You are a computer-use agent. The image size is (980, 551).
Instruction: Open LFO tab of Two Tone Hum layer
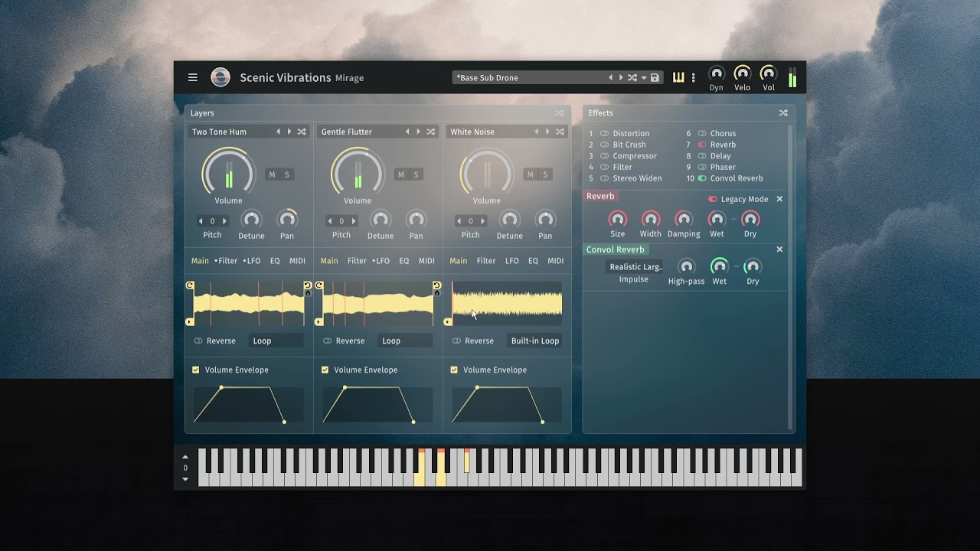click(252, 261)
